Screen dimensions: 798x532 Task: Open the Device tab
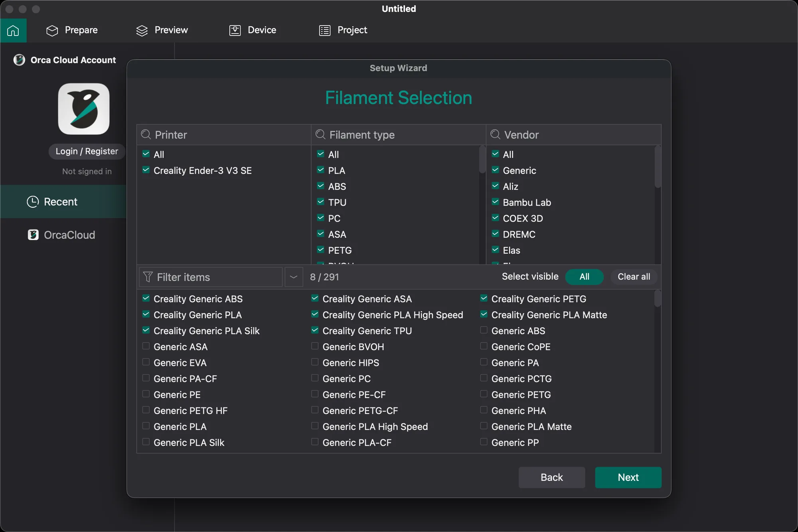click(x=253, y=30)
